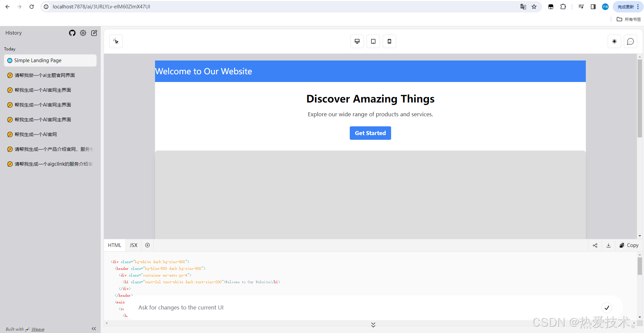
Task: Click the browser profile avatar
Action: point(605,7)
